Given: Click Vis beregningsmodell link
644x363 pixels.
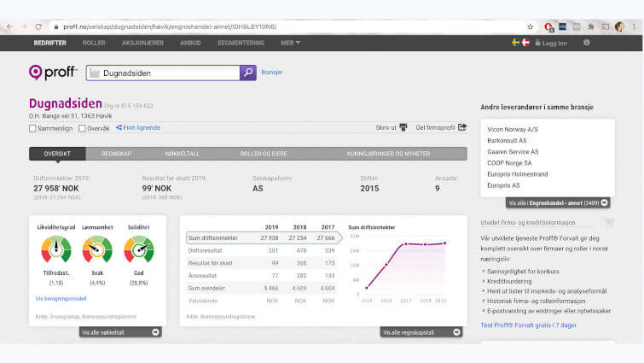Looking at the screenshot, I should pyautogui.click(x=61, y=298).
